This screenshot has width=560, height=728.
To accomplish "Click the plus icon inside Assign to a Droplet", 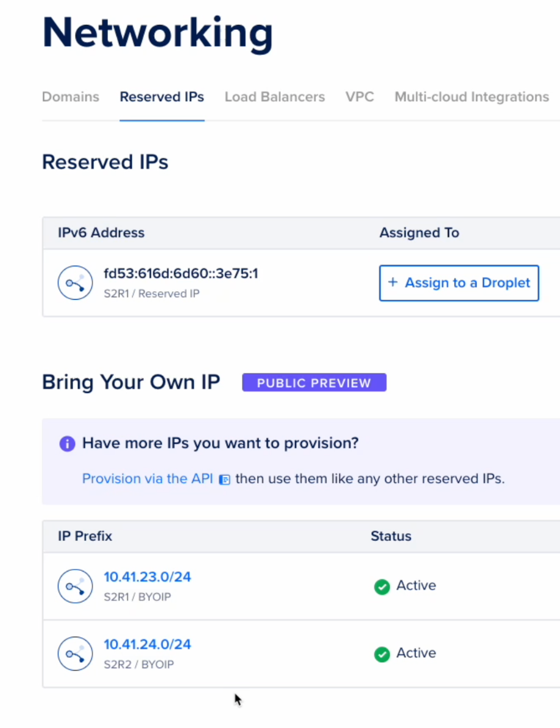I will click(392, 283).
